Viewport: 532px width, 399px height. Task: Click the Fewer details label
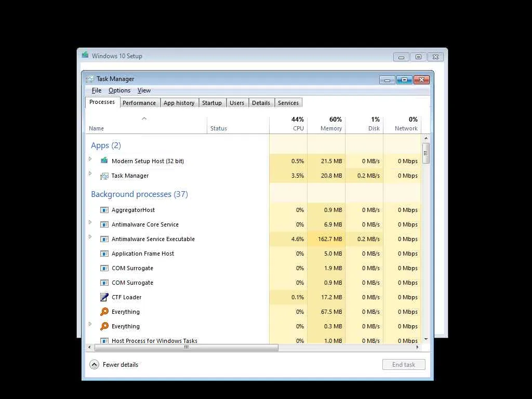pos(121,365)
